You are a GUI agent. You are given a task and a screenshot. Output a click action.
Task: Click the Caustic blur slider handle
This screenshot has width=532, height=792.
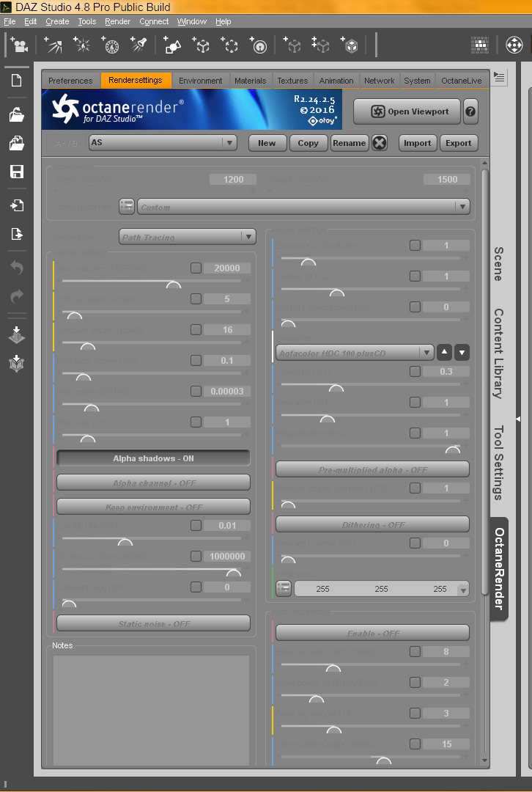point(125,542)
